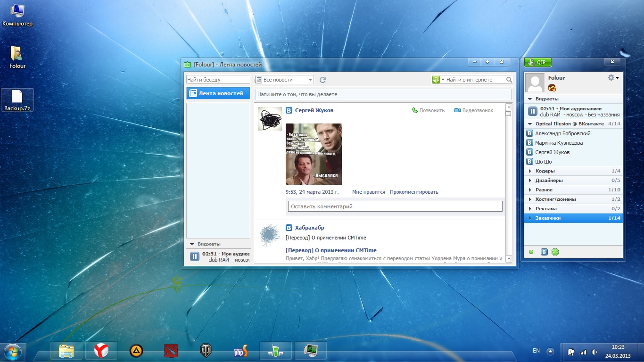Open the 'Все новости' filter dropdown
Screen dimensions: 644x362
coord(284,80)
